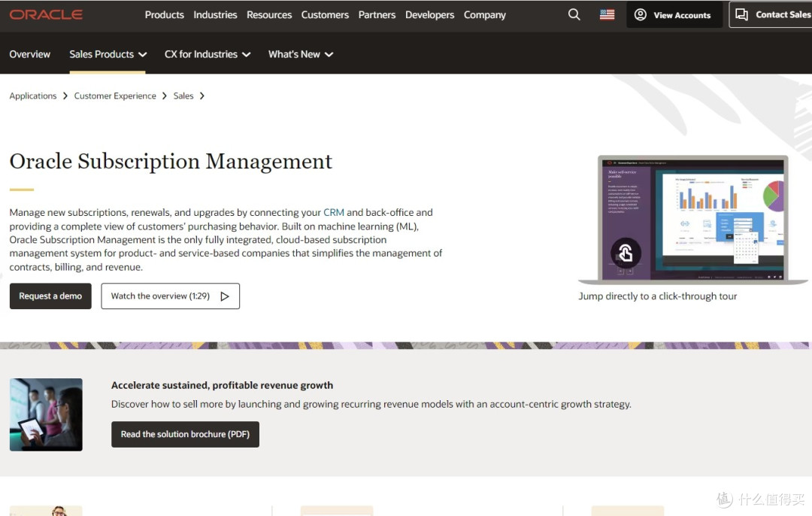Click the laptop click-through tour image
This screenshot has height=516, width=812.
(693, 220)
